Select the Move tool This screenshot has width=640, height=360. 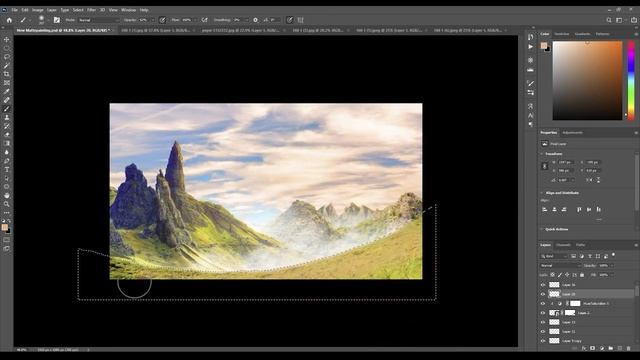(x=7, y=40)
